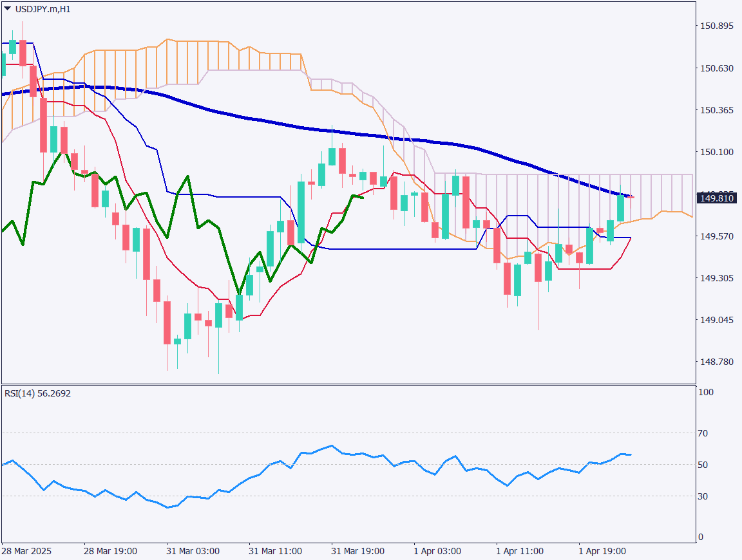The height and width of the screenshot is (560, 742).
Task: Click the 149.570 price axis label
Action: coord(717,236)
